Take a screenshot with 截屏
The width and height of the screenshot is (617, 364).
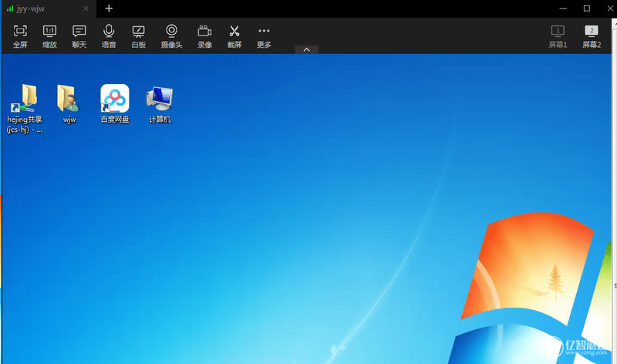(x=234, y=36)
